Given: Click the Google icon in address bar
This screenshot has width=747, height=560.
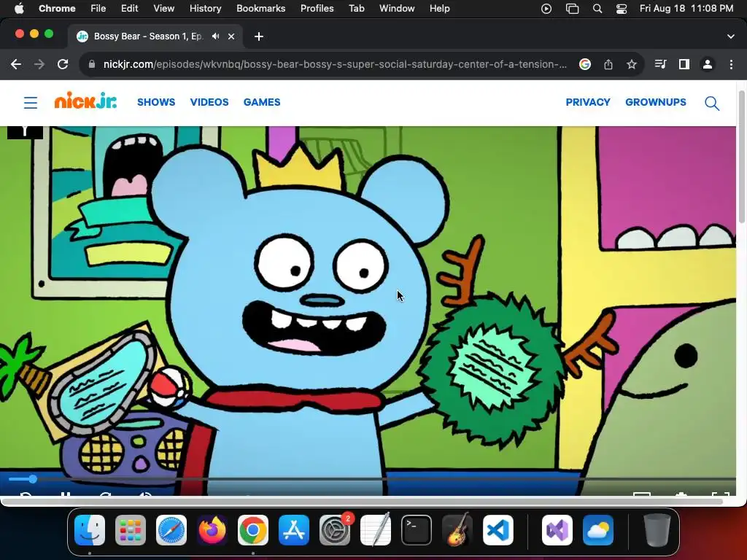Looking at the screenshot, I should (x=585, y=64).
